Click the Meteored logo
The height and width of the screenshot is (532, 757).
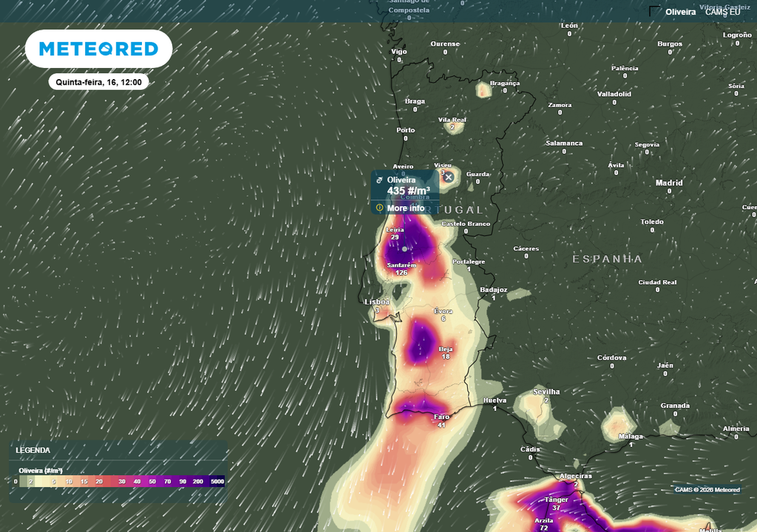pyautogui.click(x=99, y=48)
